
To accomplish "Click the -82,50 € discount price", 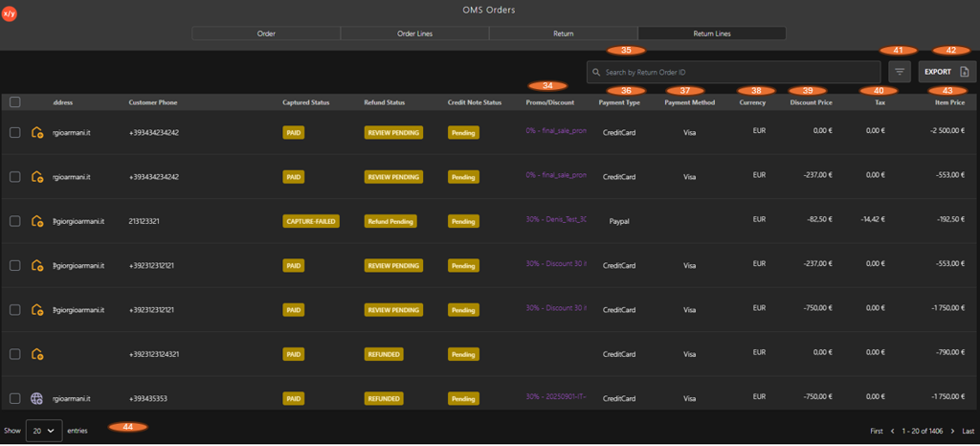I will (819, 219).
